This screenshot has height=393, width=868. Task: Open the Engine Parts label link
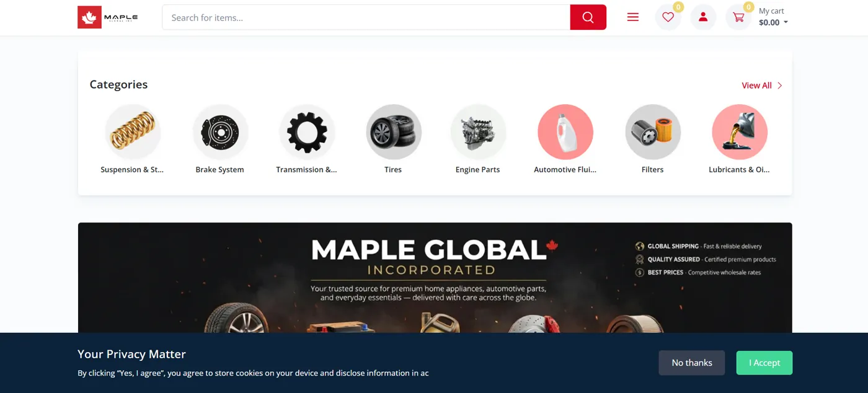click(477, 170)
